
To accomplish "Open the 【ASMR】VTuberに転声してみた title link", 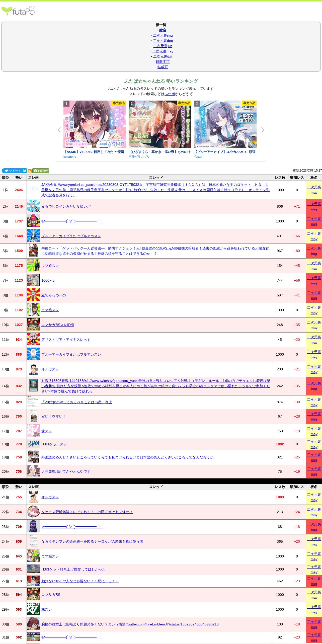I will 94,152.
